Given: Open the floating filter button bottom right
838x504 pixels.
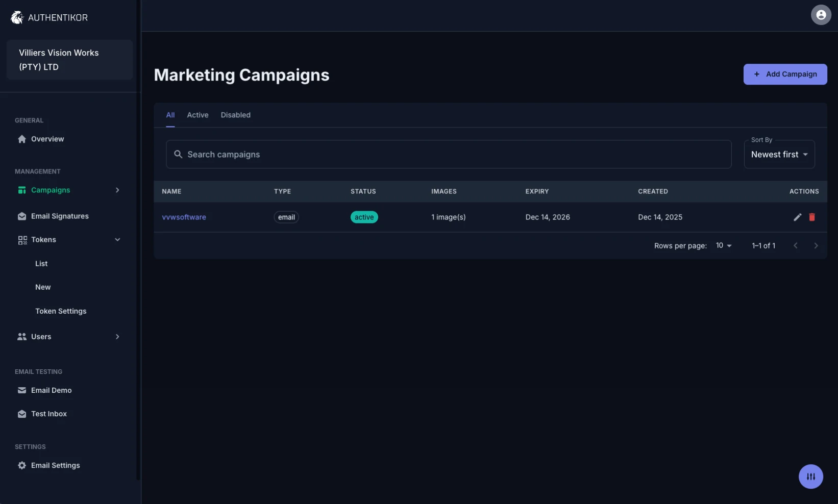Looking at the screenshot, I should (811, 476).
